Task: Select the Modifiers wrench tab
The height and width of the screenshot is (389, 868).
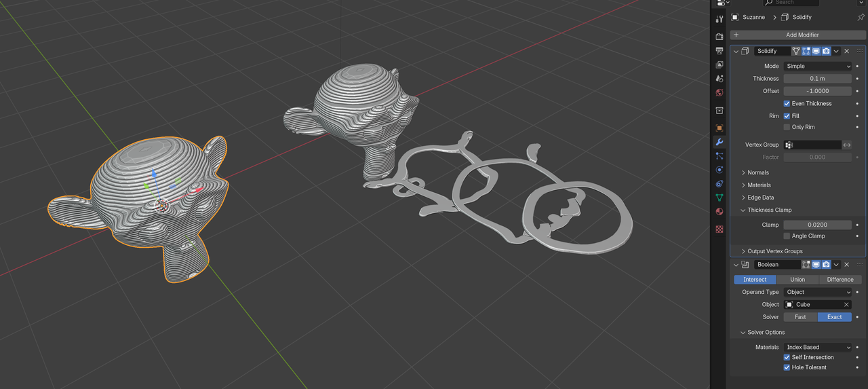Action: [x=719, y=142]
